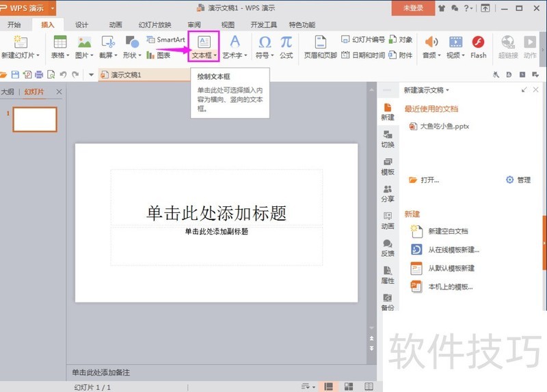The height and width of the screenshot is (392, 547).
Task: Open recent file 大鱼吃小鱼.pptx
Action: (444, 126)
